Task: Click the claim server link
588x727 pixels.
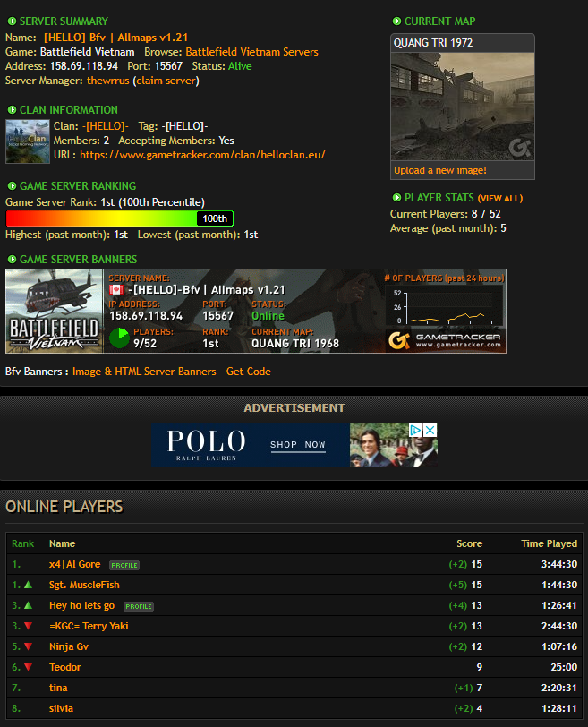Action: coord(166,81)
